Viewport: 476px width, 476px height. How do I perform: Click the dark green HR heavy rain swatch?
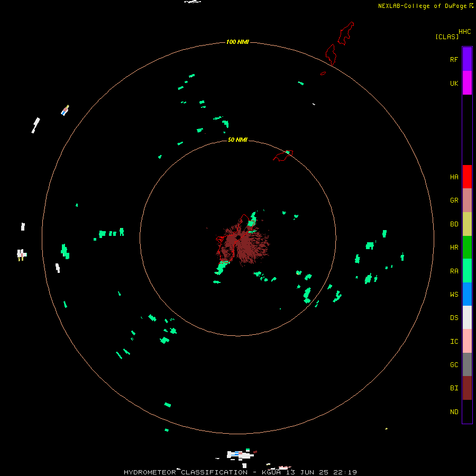pos(467,248)
